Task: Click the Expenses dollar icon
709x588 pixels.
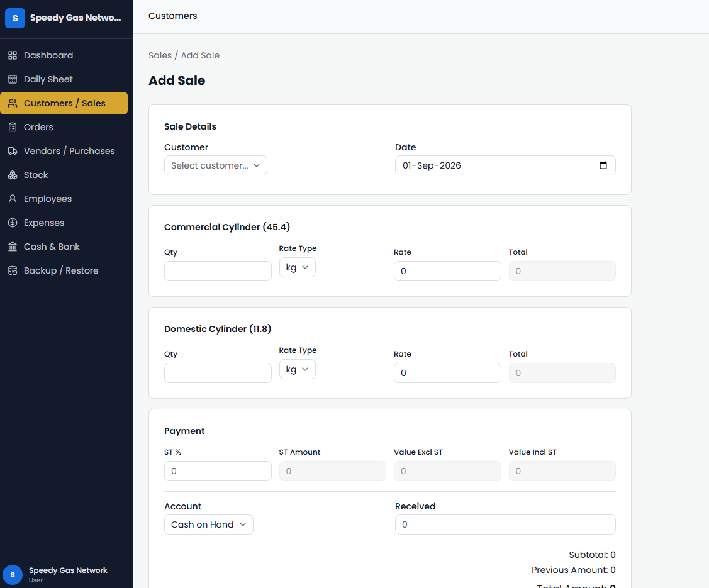Action: [x=13, y=223]
